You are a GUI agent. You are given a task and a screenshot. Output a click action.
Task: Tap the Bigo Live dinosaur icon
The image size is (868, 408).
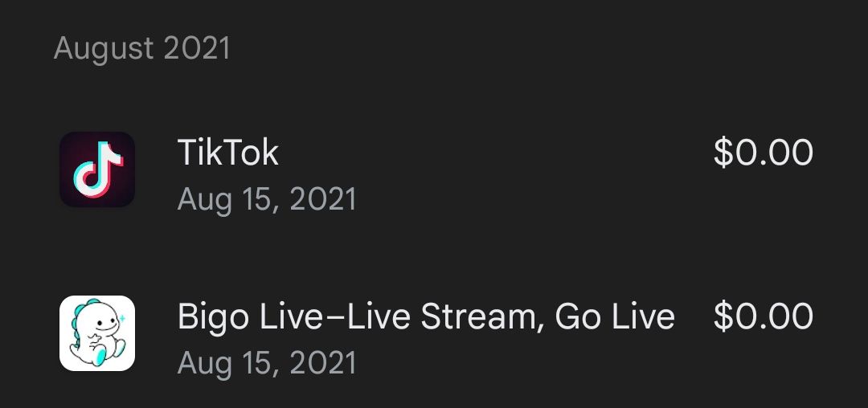point(97,333)
